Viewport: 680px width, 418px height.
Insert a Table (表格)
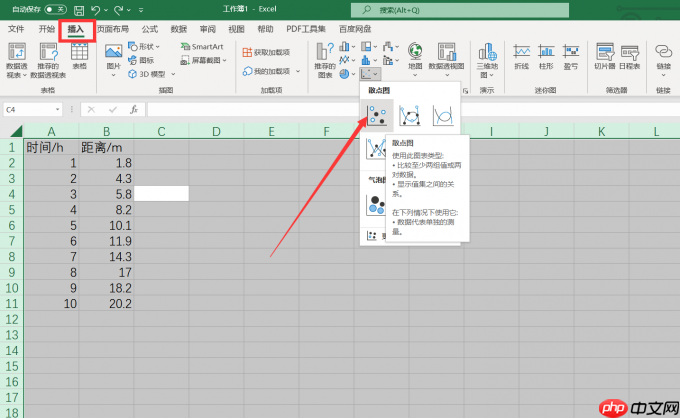[x=79, y=56]
